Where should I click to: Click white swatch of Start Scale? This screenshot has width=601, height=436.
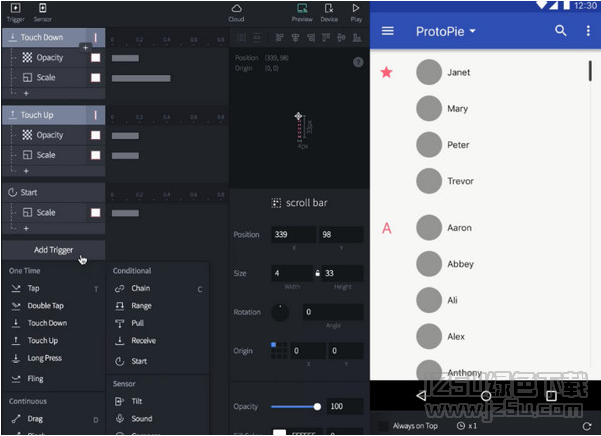click(x=95, y=213)
